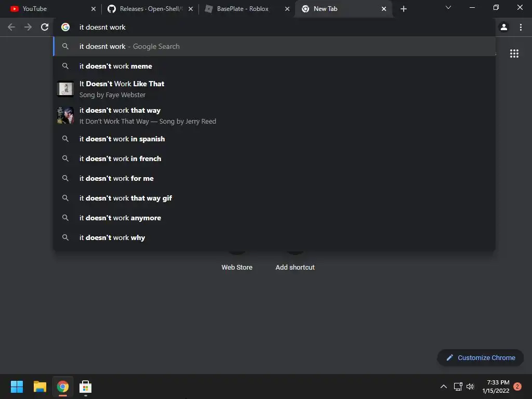Open a new tab with plus button
The height and width of the screenshot is (399, 532).
point(403,9)
